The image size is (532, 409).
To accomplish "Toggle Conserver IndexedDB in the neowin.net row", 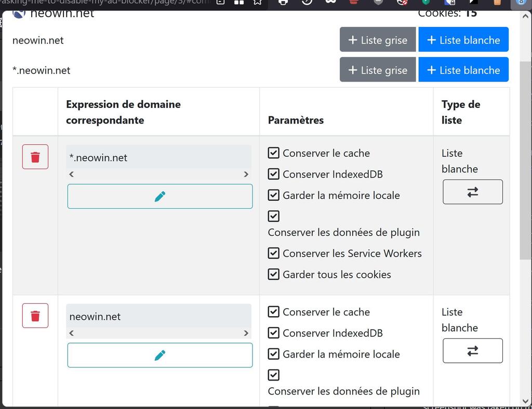I will pyautogui.click(x=273, y=333).
